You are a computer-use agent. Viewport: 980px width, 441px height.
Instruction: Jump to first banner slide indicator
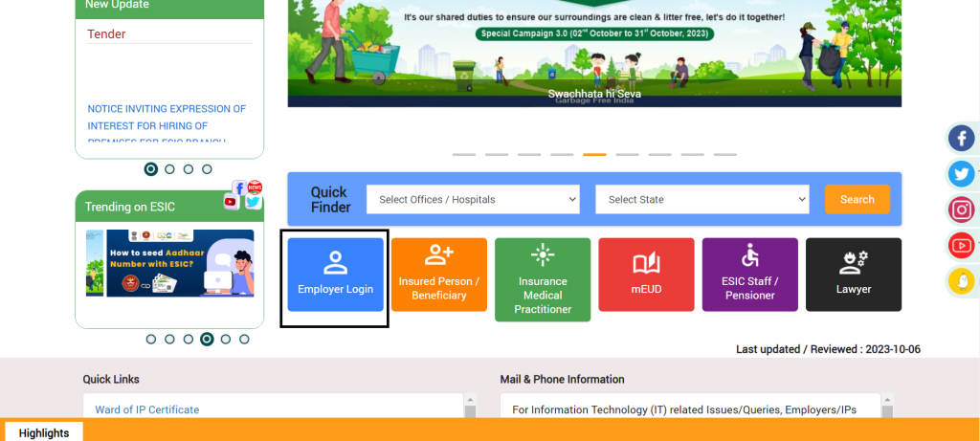[x=464, y=154]
